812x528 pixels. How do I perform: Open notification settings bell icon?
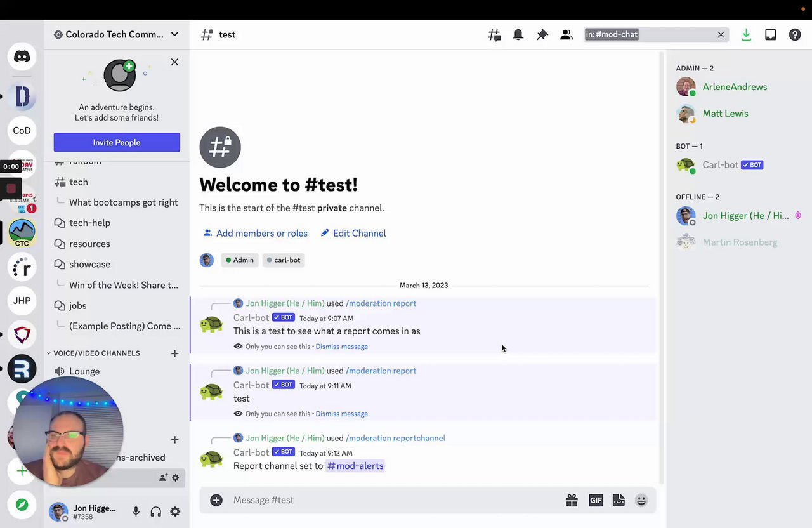(x=518, y=35)
